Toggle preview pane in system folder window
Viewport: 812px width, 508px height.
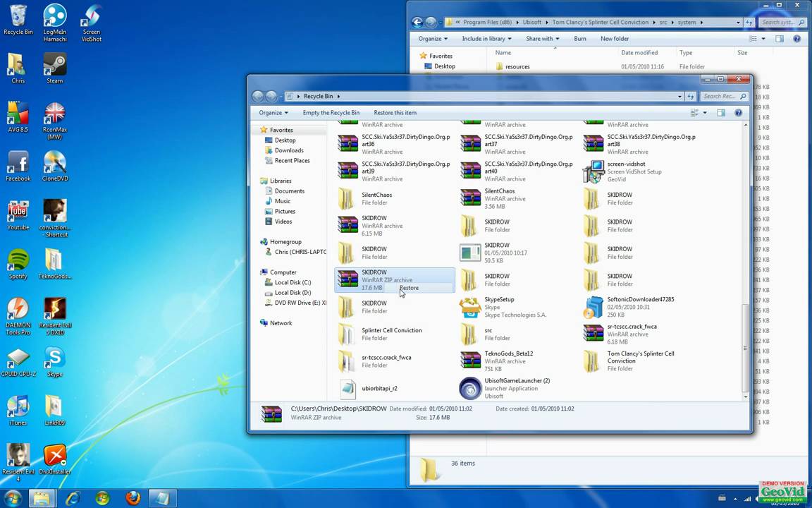tap(780, 39)
